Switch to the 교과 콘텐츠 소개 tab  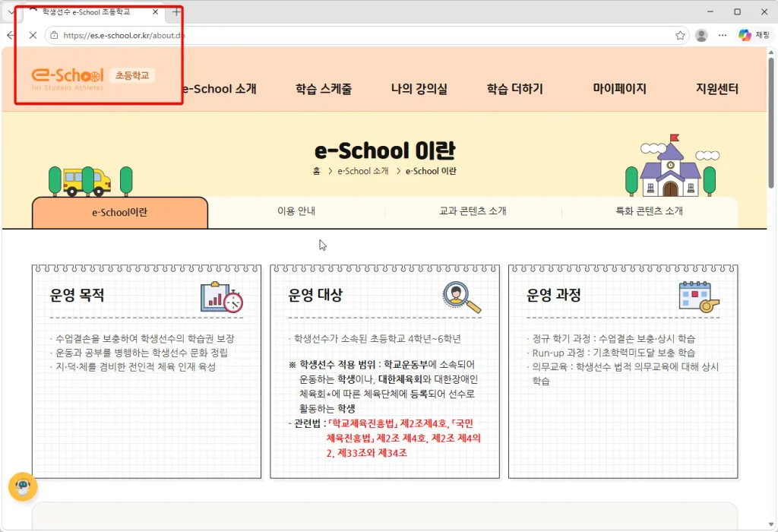pyautogui.click(x=473, y=211)
